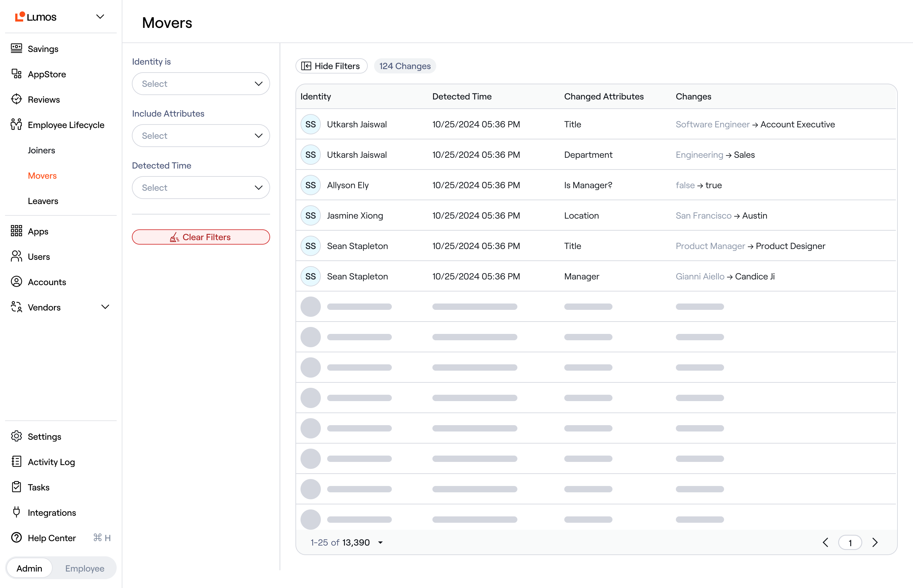Click the Tasks clipboard icon
The height and width of the screenshot is (588, 913).
tap(16, 487)
